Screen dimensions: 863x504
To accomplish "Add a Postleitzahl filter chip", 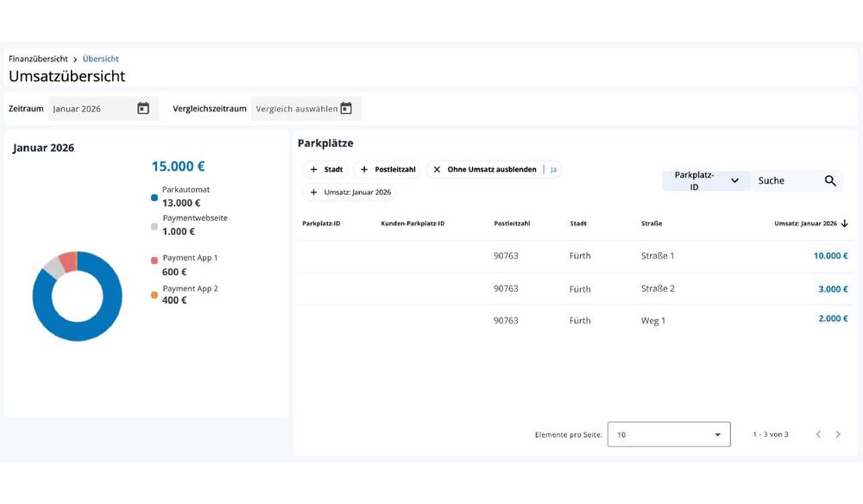I will 387,170.
